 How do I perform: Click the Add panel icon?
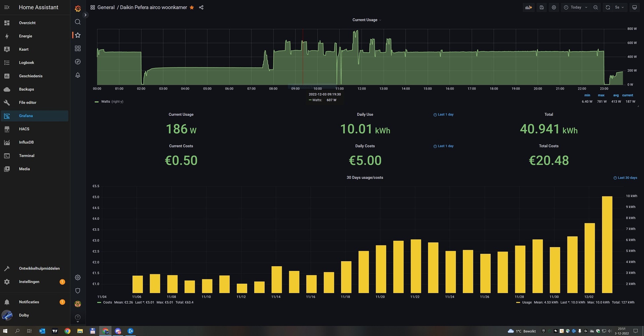528,8
